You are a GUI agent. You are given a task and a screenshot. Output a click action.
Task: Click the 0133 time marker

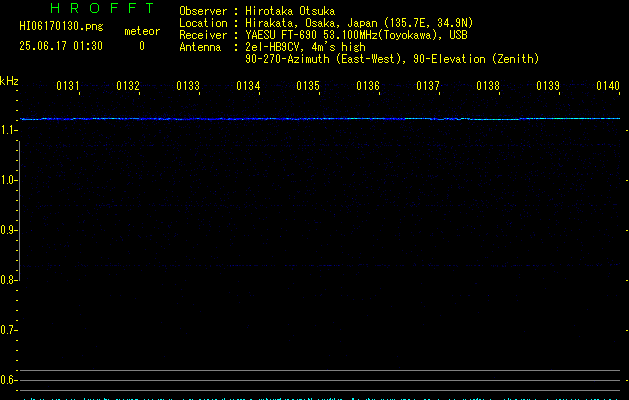pyautogui.click(x=188, y=86)
